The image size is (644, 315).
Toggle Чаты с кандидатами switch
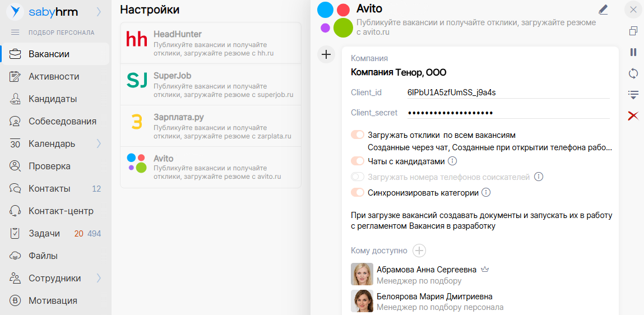[358, 161]
